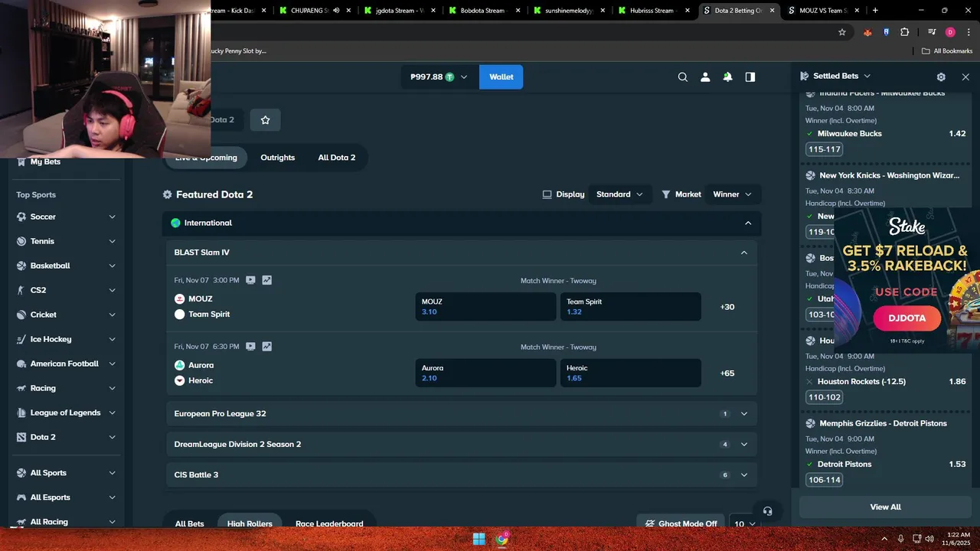Bet on Aurora at 2.10

click(x=485, y=373)
